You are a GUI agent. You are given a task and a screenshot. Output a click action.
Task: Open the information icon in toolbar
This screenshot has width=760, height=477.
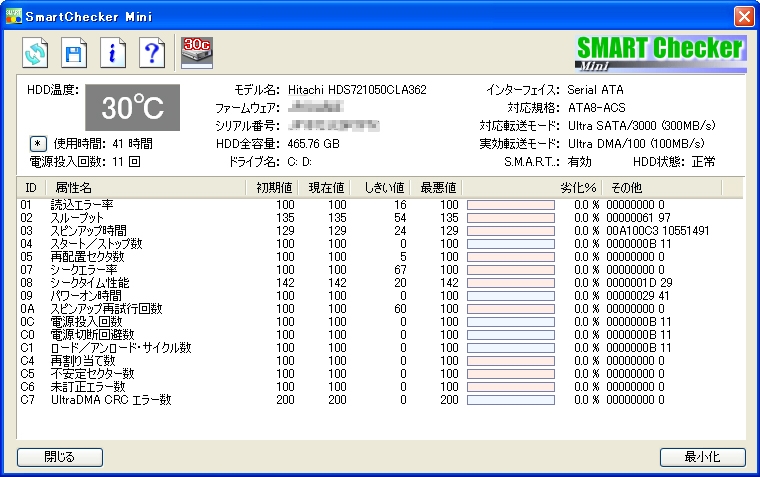111,53
